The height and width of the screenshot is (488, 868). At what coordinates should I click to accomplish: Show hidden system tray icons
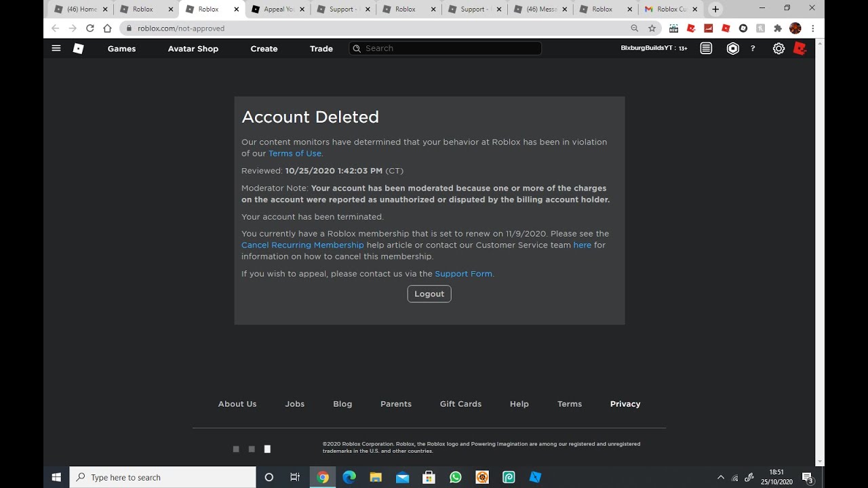[x=720, y=477]
